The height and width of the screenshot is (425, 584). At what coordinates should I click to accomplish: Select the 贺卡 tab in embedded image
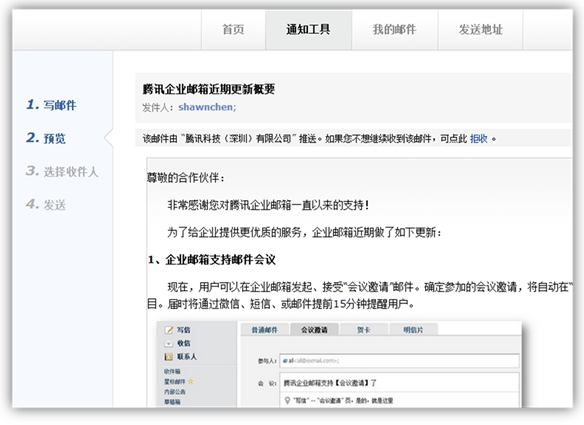tap(364, 330)
